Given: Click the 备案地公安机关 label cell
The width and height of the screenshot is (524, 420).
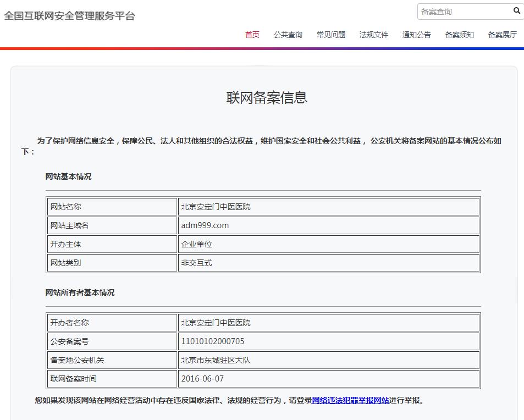Looking at the screenshot, I should 112,360.
